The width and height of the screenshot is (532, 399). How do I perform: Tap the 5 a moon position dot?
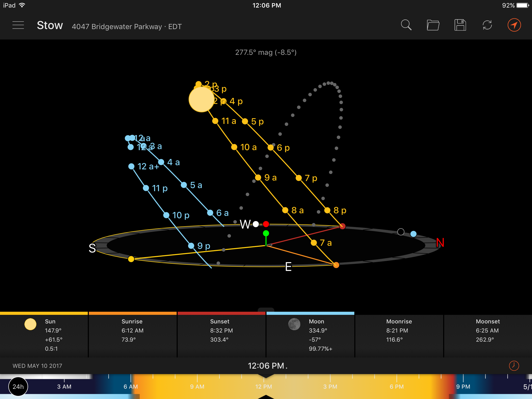(x=184, y=185)
